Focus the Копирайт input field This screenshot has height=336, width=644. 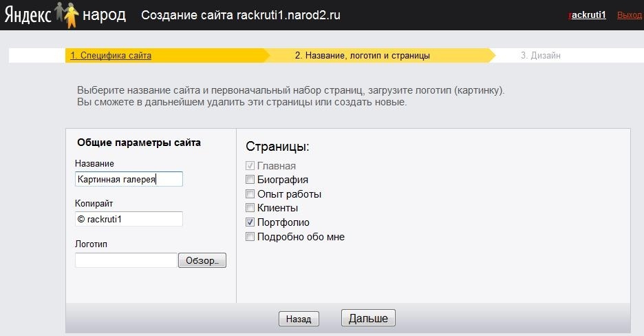tap(129, 219)
